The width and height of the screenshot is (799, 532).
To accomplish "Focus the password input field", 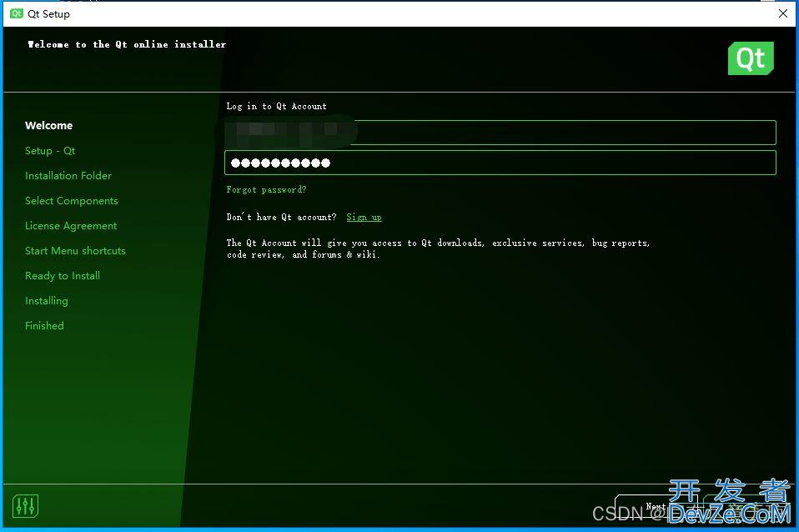I will pos(500,163).
